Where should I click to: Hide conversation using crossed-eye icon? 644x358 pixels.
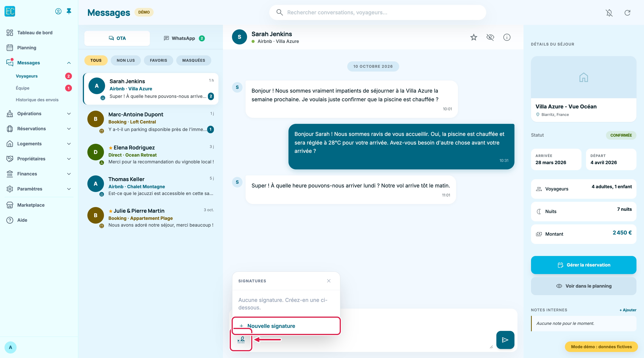pos(490,37)
